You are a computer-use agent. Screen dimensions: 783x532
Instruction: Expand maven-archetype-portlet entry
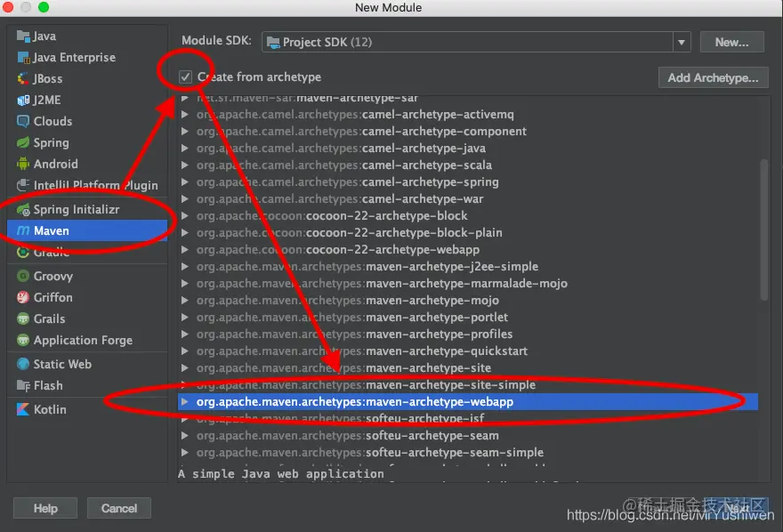click(185, 318)
